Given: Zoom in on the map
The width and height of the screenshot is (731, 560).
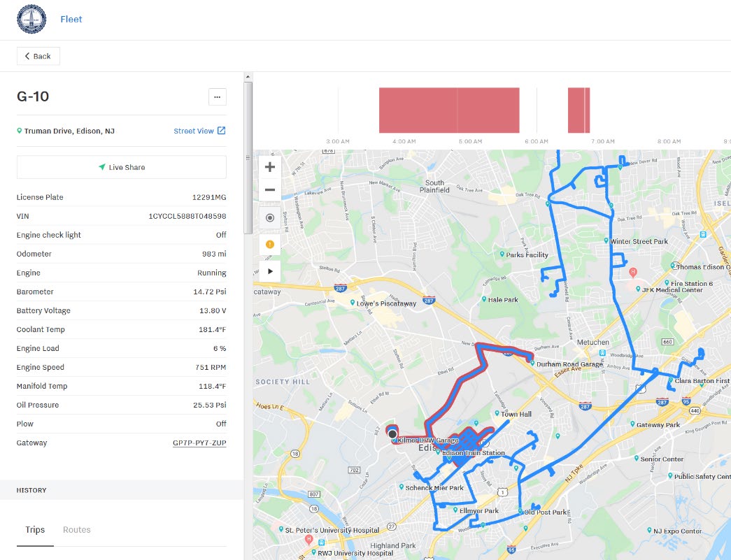Looking at the screenshot, I should pos(270,167).
